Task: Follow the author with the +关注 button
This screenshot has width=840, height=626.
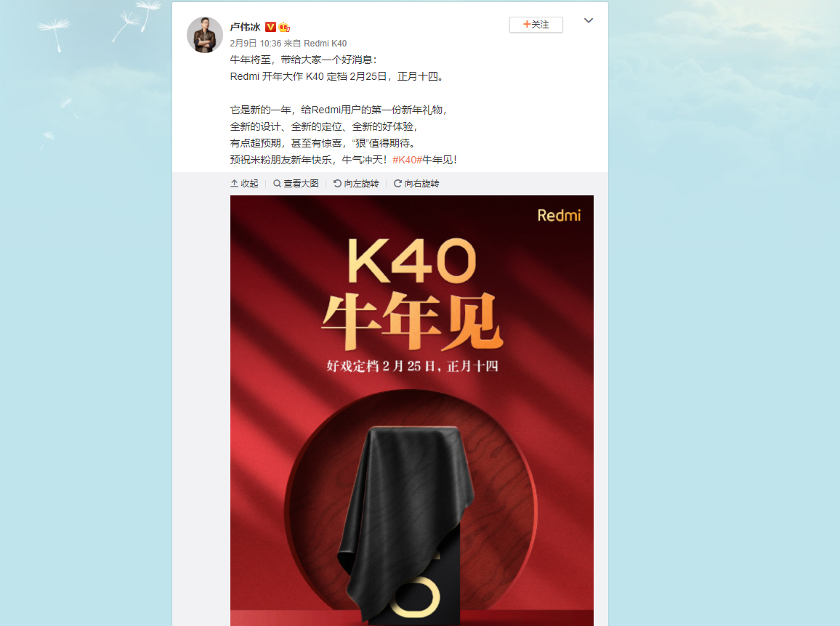Action: point(536,25)
